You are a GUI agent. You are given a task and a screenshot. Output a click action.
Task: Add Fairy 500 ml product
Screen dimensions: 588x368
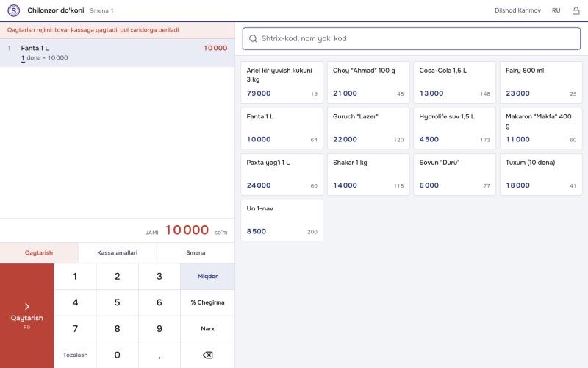click(541, 82)
